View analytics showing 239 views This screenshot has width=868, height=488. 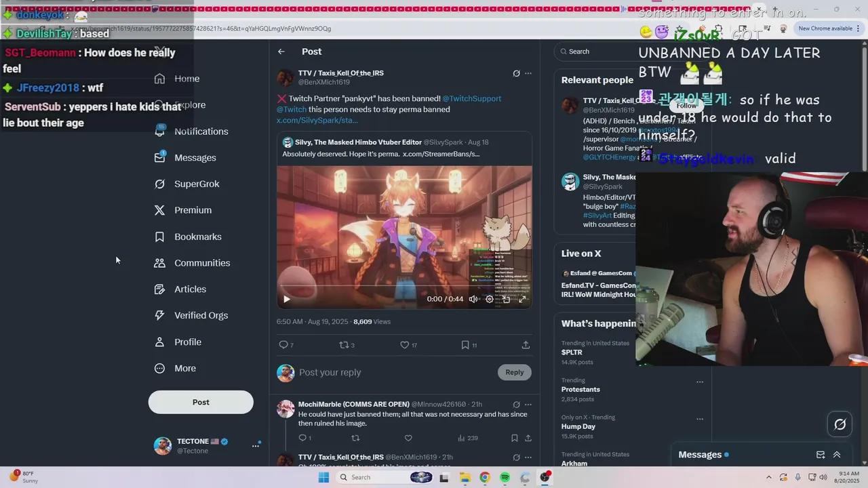[x=468, y=438]
